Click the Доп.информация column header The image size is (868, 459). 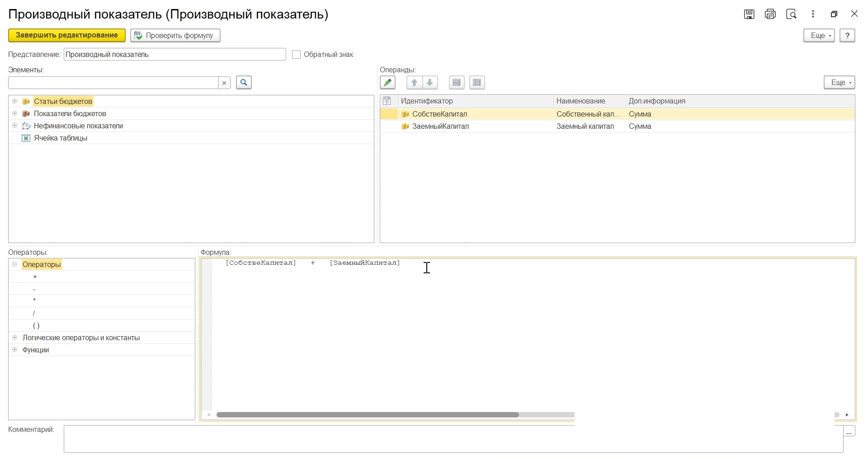pos(740,101)
